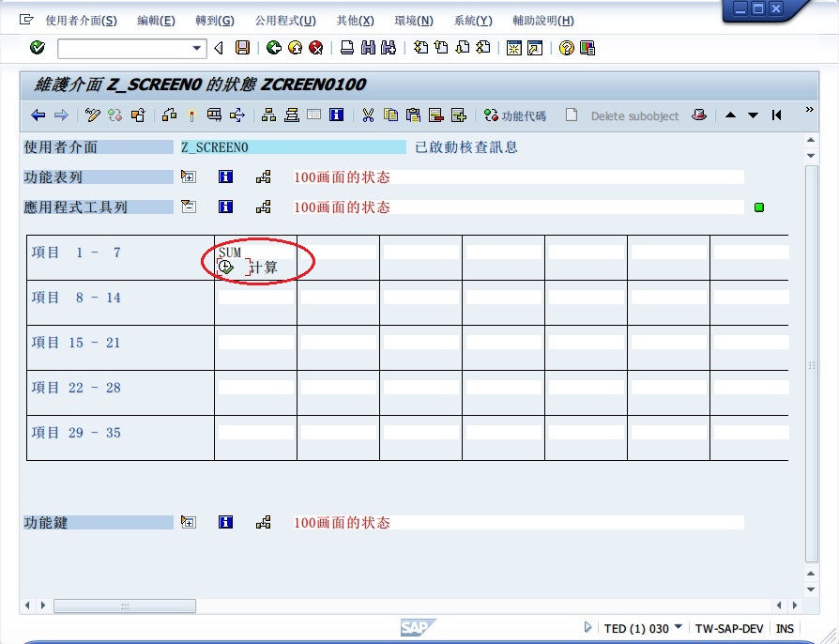The height and width of the screenshot is (644, 839).
Task: Click the yellow Exit up-arrow icon
Action: pyautogui.click(x=295, y=48)
